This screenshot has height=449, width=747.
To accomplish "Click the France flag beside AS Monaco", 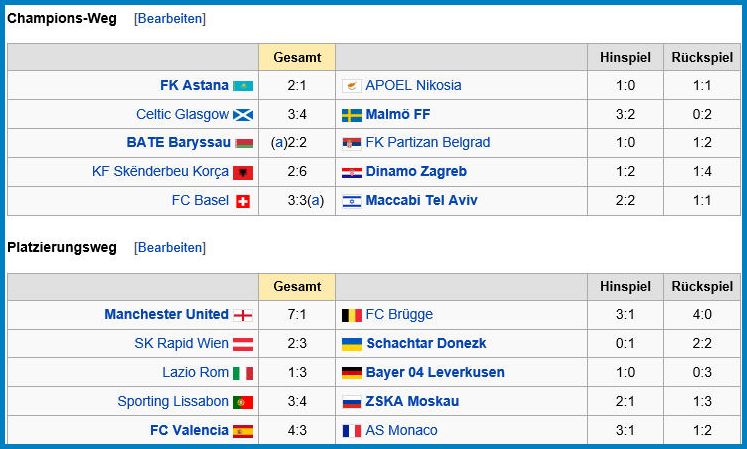I will point(352,431).
